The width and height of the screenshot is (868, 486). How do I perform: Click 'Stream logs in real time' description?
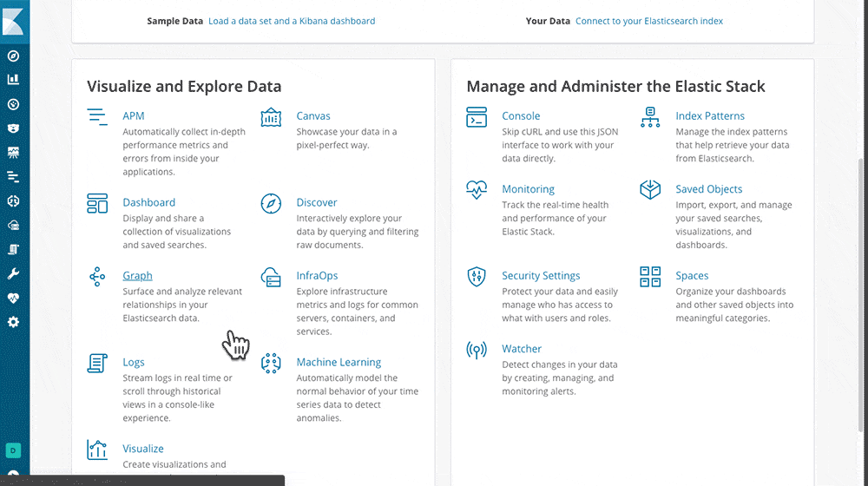[x=178, y=397]
